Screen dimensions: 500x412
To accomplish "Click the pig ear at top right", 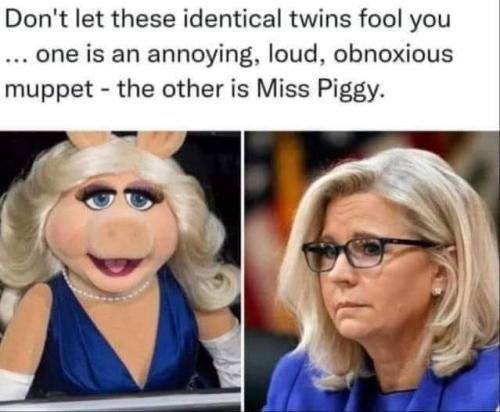I will coord(161,143).
